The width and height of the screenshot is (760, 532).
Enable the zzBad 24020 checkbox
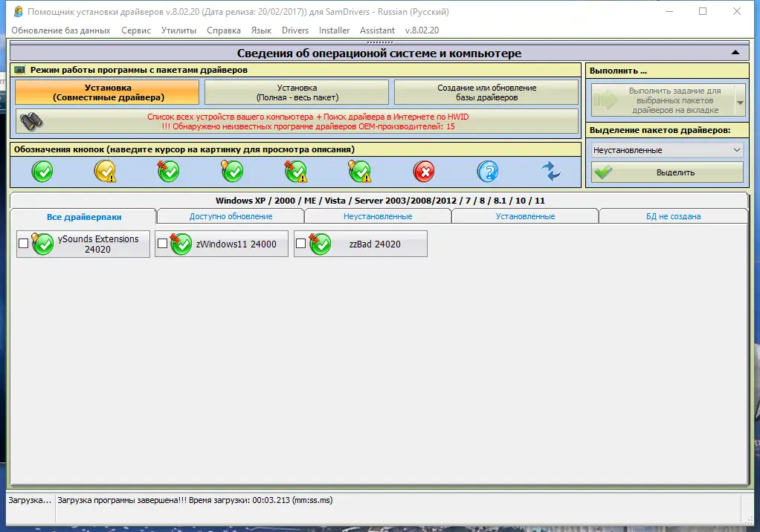tap(300, 244)
